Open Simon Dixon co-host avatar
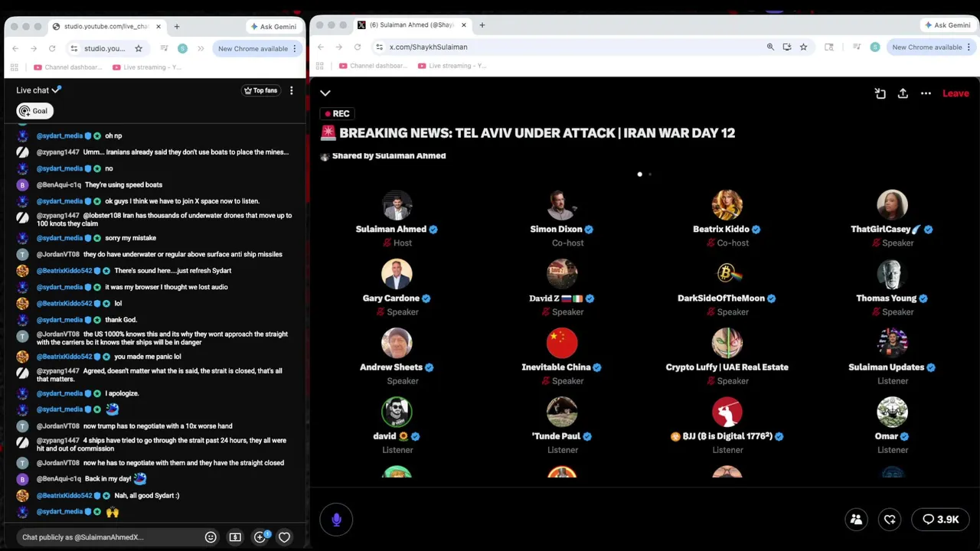This screenshot has height=551, width=980. pos(562,205)
